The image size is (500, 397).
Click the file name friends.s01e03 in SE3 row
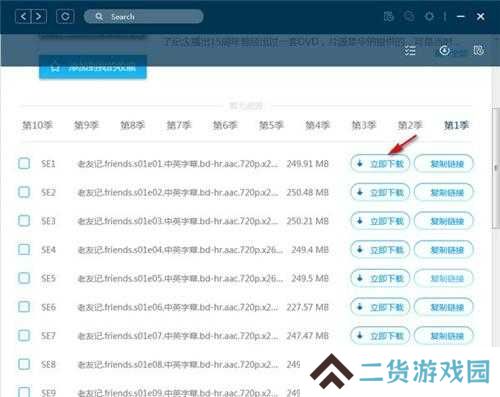pos(178,221)
